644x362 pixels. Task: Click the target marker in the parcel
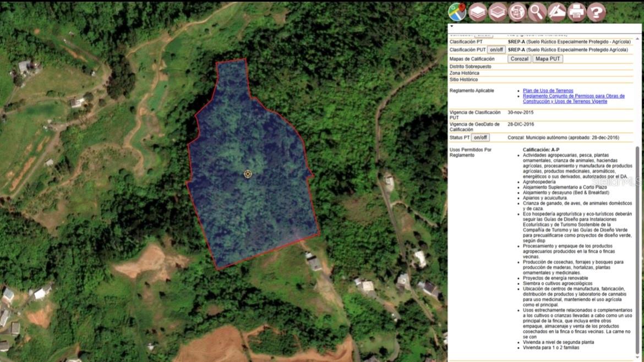coord(248,174)
